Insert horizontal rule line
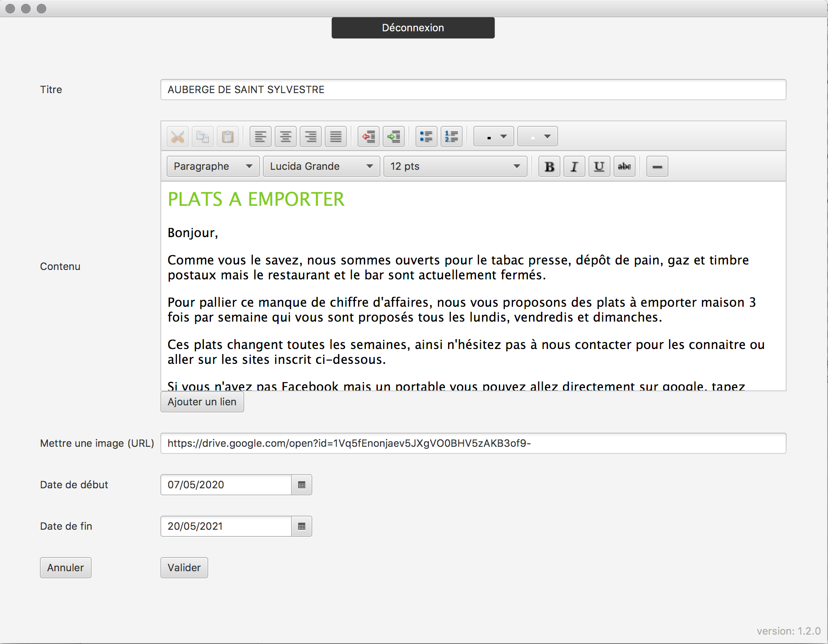 (x=657, y=167)
